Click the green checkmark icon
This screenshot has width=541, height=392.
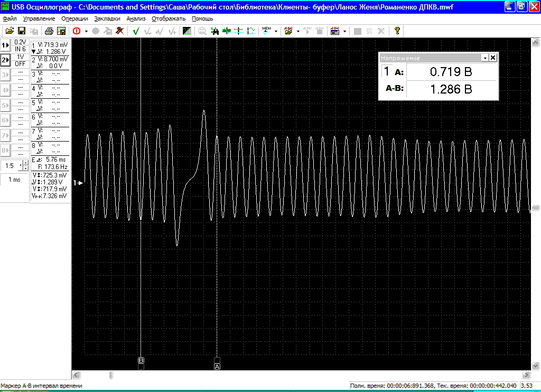pyautogui.click(x=136, y=31)
